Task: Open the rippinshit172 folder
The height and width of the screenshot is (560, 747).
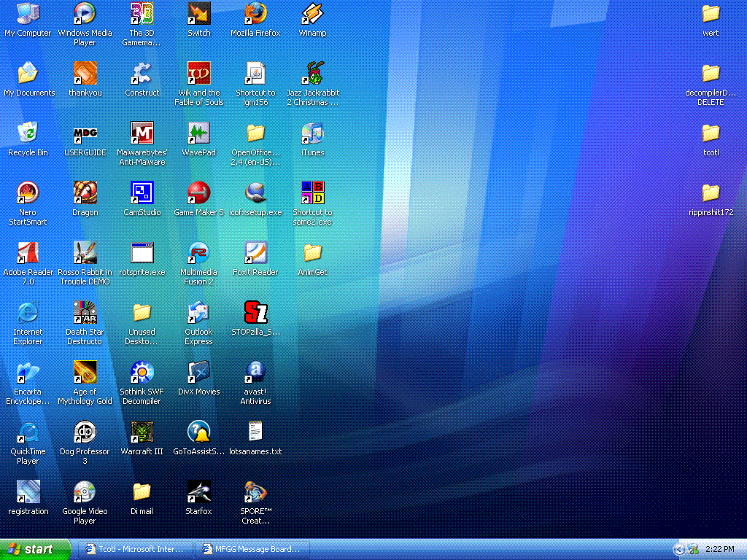Action: click(710, 195)
